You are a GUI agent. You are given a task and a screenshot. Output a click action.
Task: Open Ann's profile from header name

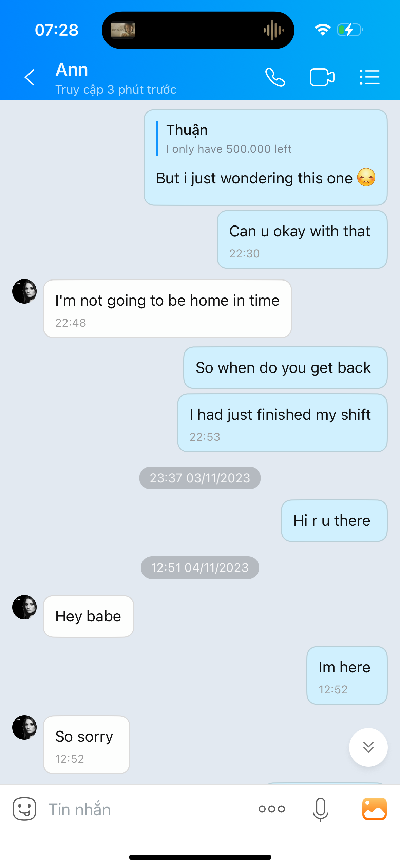coord(72,70)
